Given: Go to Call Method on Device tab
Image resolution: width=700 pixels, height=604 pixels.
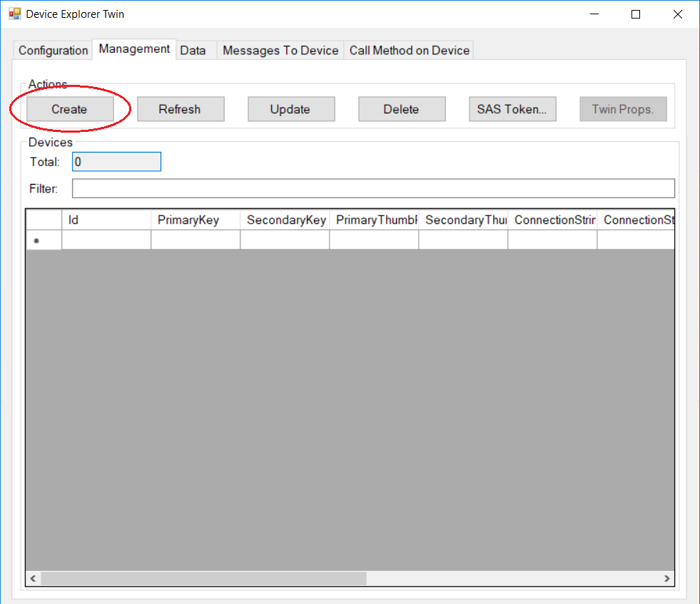Looking at the screenshot, I should (x=409, y=51).
